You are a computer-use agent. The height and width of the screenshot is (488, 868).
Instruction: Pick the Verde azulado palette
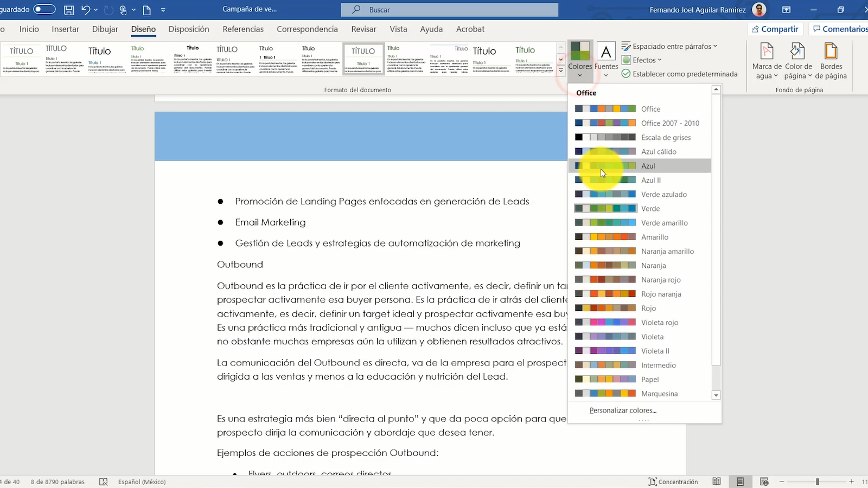click(x=640, y=194)
